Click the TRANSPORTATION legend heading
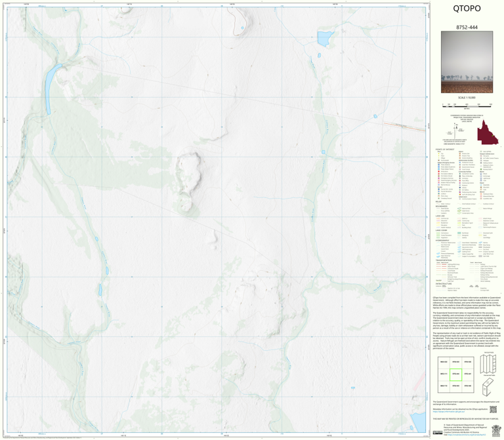504x440 pixels. [x=444, y=260]
